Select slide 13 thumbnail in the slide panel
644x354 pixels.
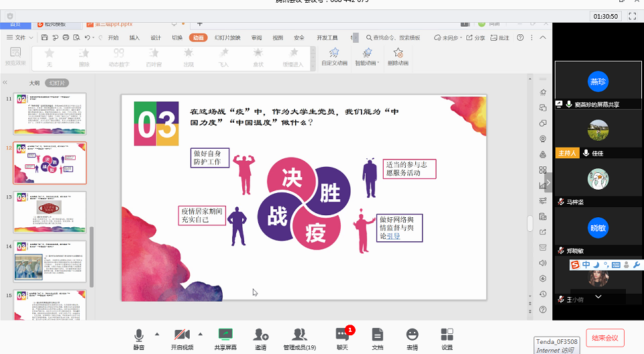(50, 212)
